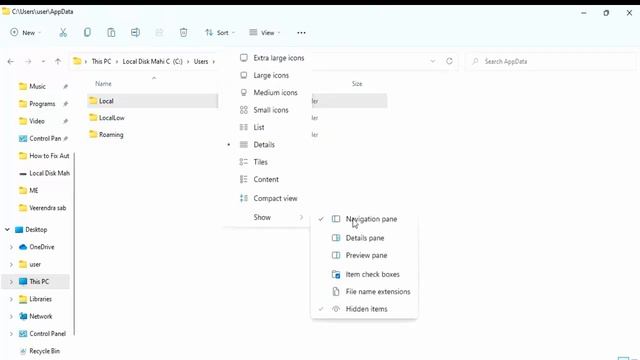Select OneDrive cloud icon in sidebar
This screenshot has width=640, height=360.
(x=23, y=247)
